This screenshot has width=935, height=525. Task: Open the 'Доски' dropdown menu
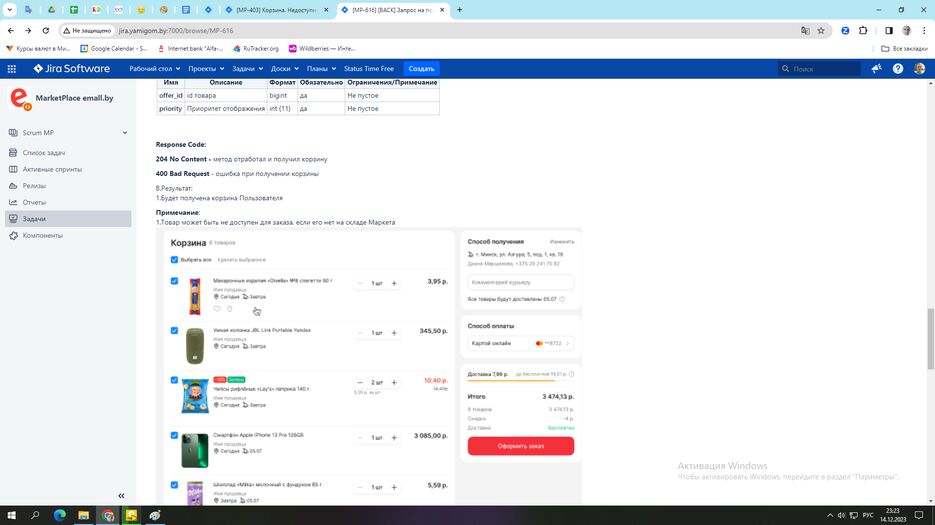pyautogui.click(x=284, y=69)
